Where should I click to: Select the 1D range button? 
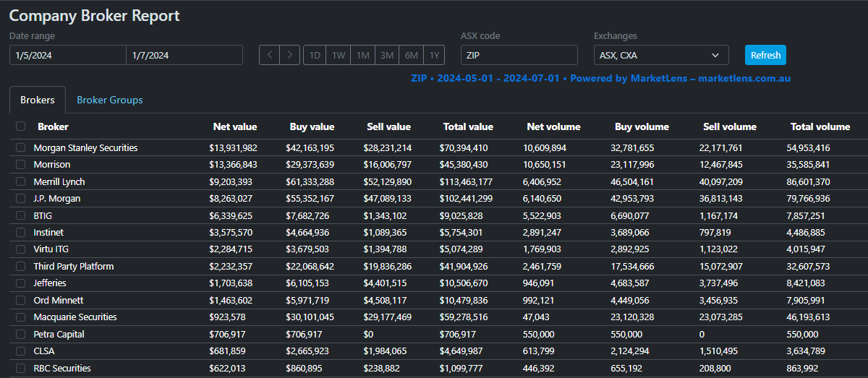click(x=315, y=55)
